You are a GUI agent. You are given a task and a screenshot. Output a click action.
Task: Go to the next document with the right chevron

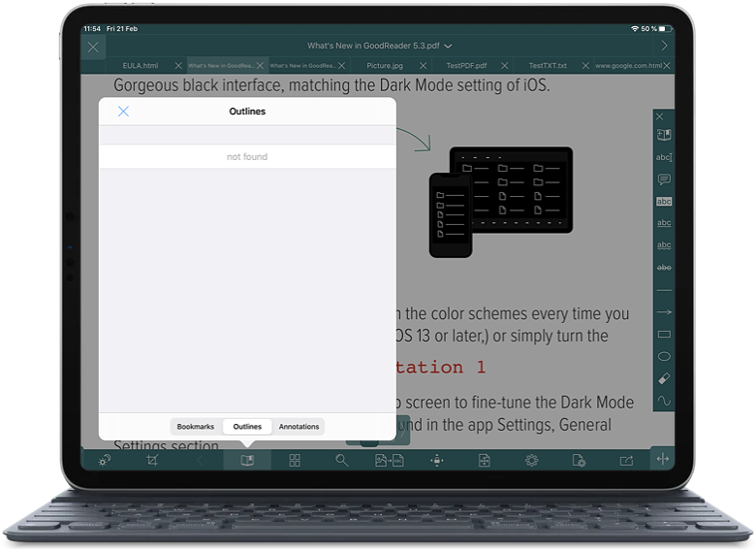click(663, 46)
